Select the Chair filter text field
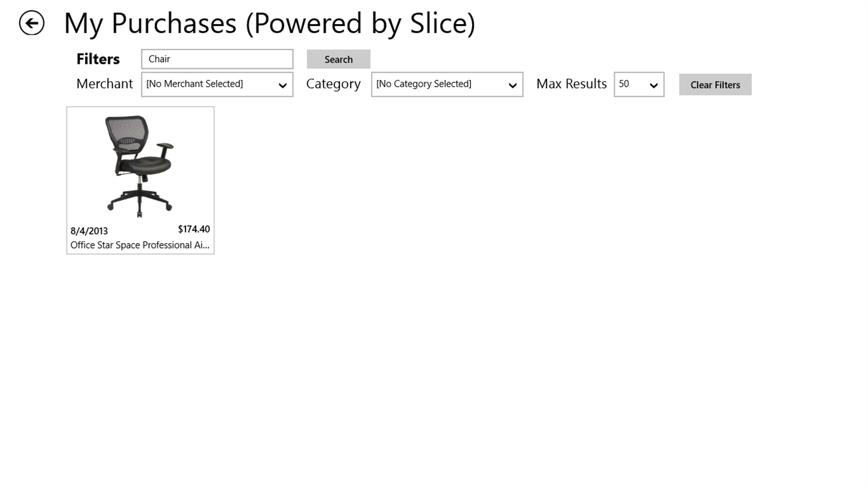The width and height of the screenshot is (868, 488). (x=217, y=58)
